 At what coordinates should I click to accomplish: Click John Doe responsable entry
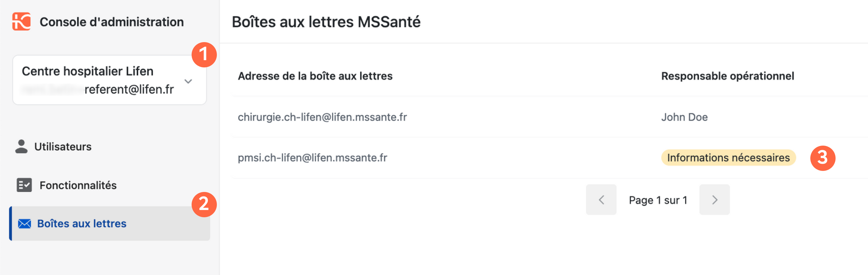point(684,117)
